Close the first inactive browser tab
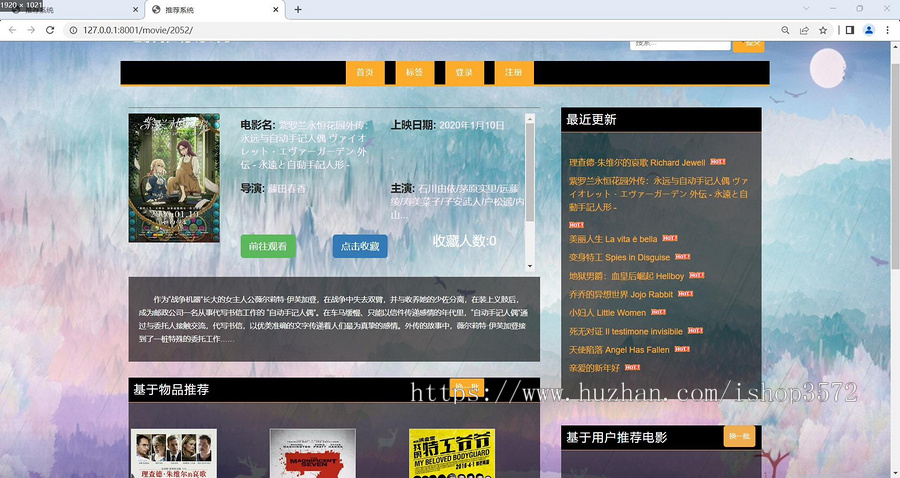 [x=135, y=10]
